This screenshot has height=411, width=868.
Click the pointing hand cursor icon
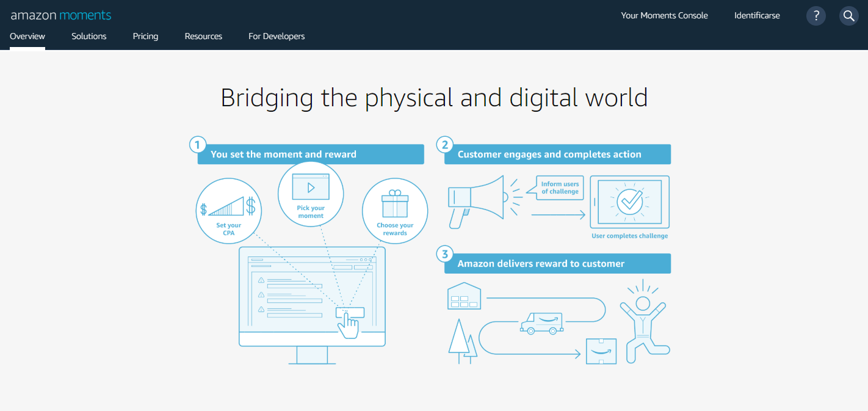click(349, 325)
